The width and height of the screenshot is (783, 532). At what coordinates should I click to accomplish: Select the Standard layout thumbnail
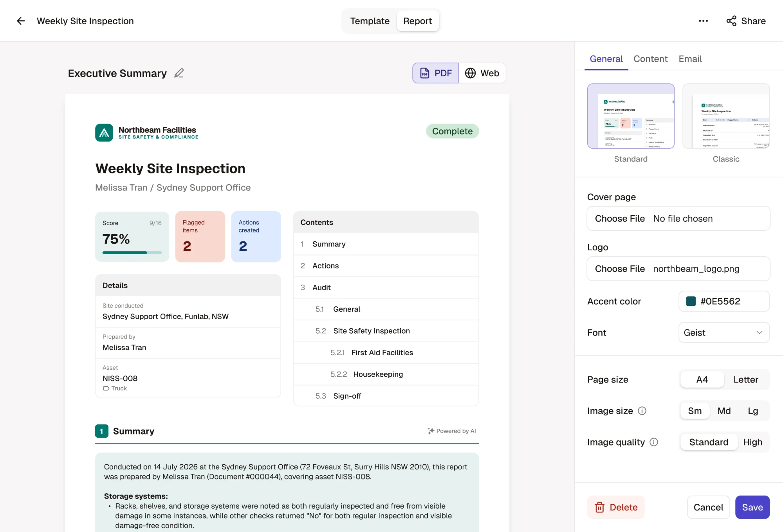coord(631,116)
